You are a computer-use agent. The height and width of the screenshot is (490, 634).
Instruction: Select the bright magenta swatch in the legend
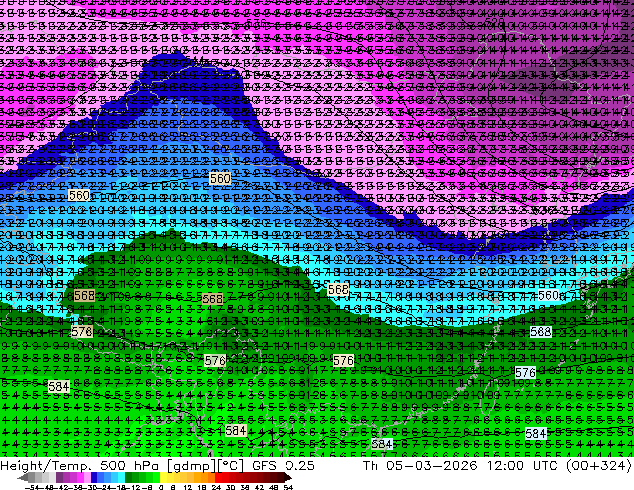(x=80, y=477)
